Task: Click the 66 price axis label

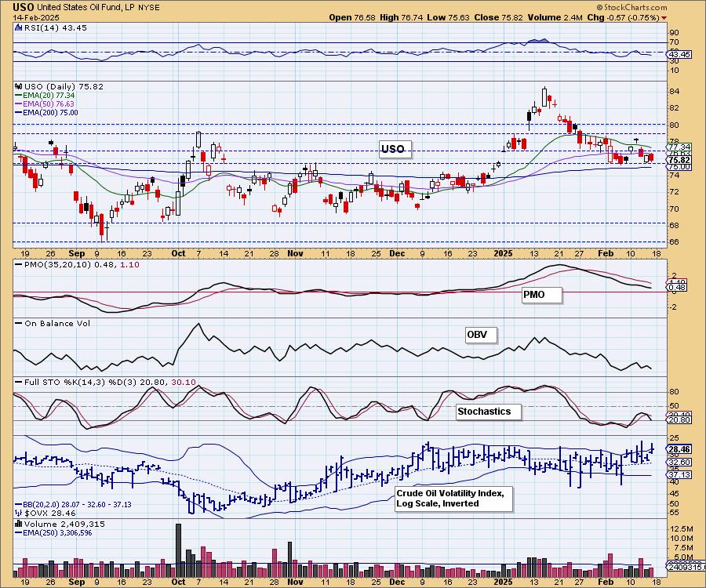Action: (674, 241)
